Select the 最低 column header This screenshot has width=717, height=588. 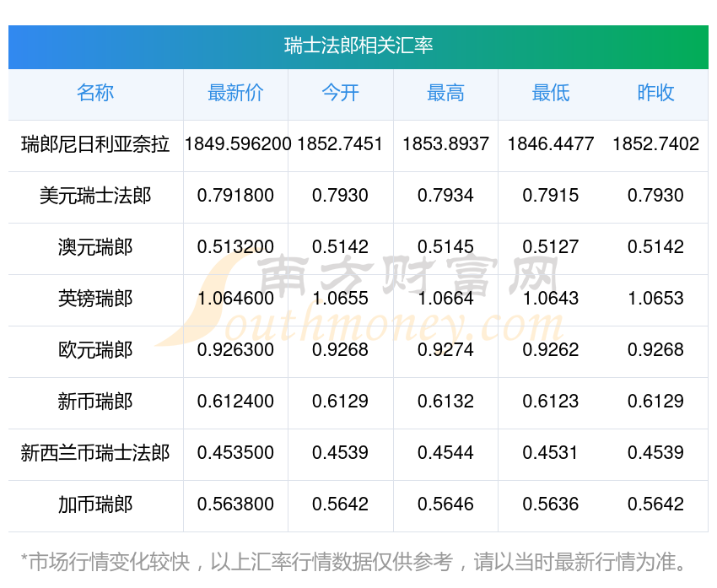point(550,94)
